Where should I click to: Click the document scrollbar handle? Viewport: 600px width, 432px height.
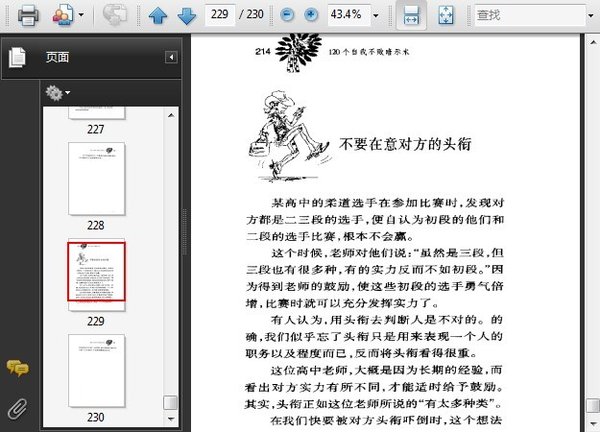tap(592, 405)
